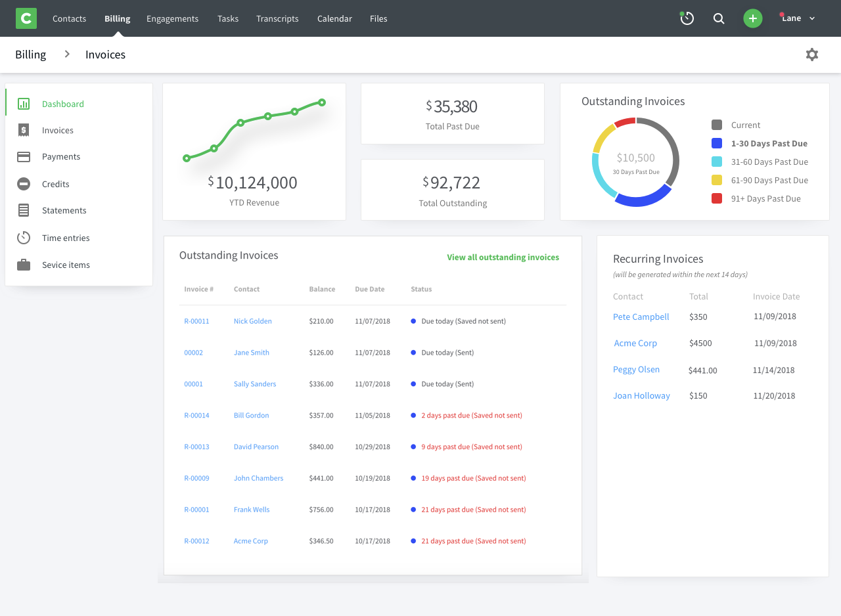841x616 pixels.
Task: Click the Payments card icon in sidebar
Action: pos(24,157)
